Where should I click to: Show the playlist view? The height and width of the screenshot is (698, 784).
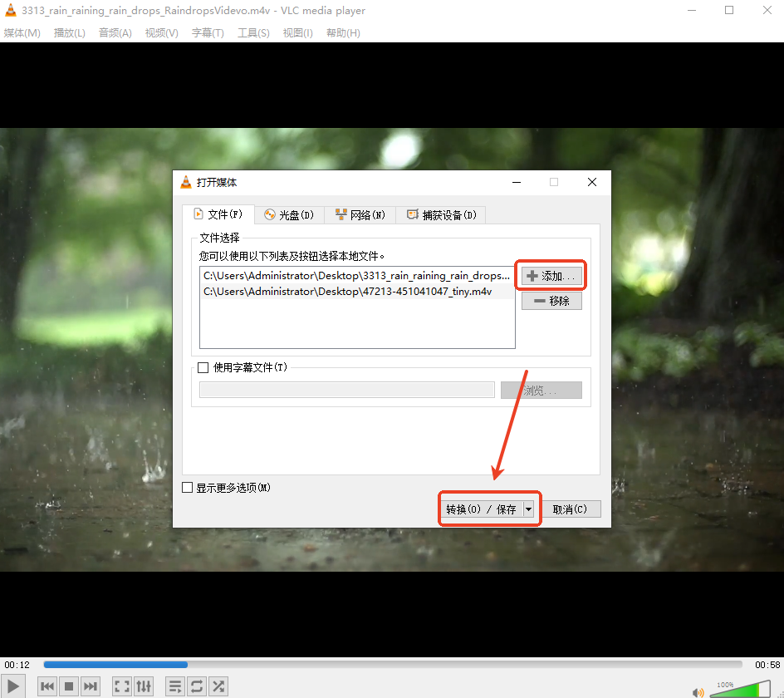coord(174,686)
